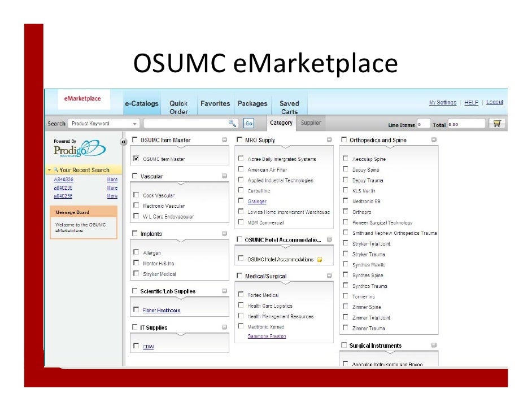The height and width of the screenshot is (411, 532).
Task: Check the Vascular category header checkbox
Action: 135,176
